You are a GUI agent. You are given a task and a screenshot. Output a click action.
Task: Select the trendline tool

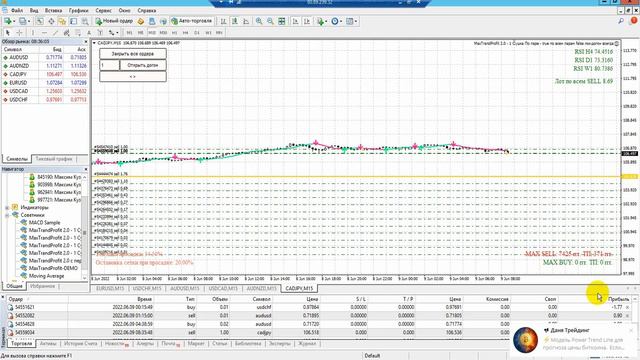(56, 33)
